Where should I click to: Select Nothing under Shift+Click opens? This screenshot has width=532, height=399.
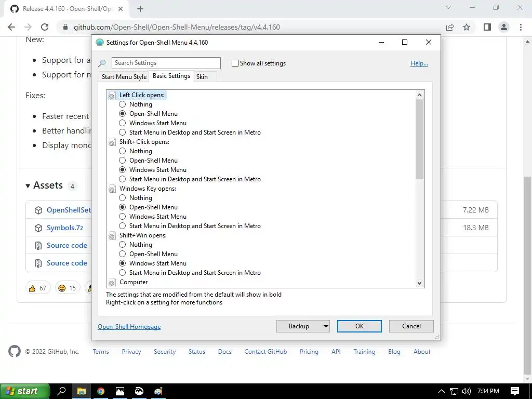(x=123, y=151)
